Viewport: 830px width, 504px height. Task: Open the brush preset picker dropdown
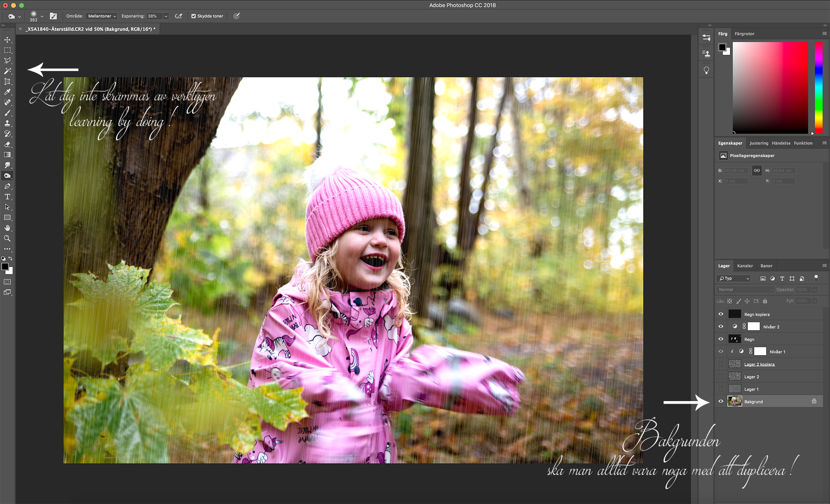coord(42,17)
